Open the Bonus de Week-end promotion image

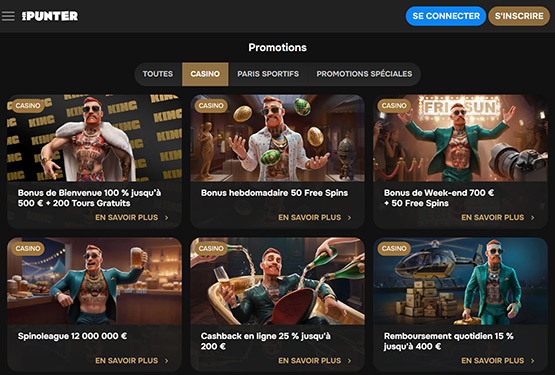460,138
